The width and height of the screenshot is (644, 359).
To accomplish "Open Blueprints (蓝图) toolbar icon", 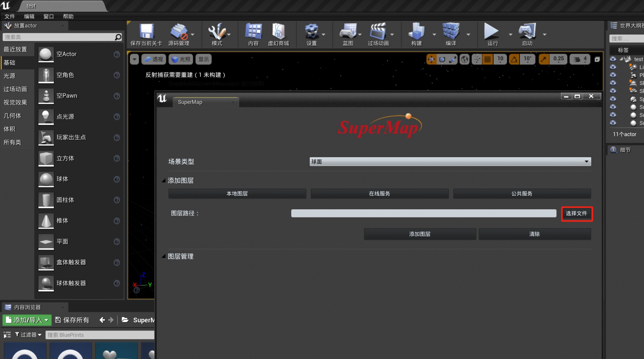I will point(348,34).
